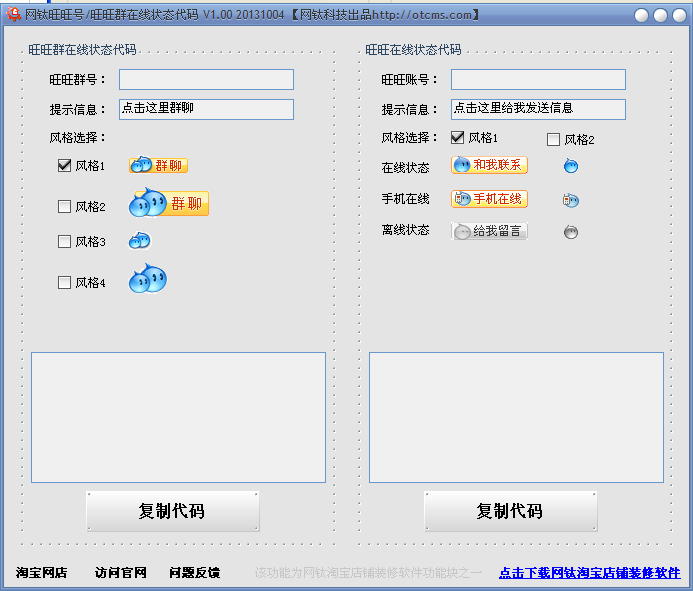Click the 离线状态 label
Image resolution: width=693 pixels, height=591 pixels.
tap(405, 230)
